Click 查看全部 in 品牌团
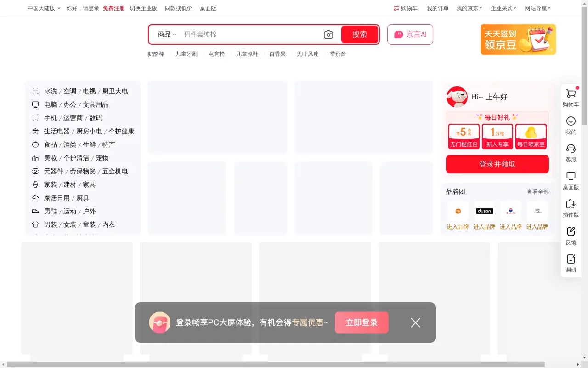 pos(538,192)
